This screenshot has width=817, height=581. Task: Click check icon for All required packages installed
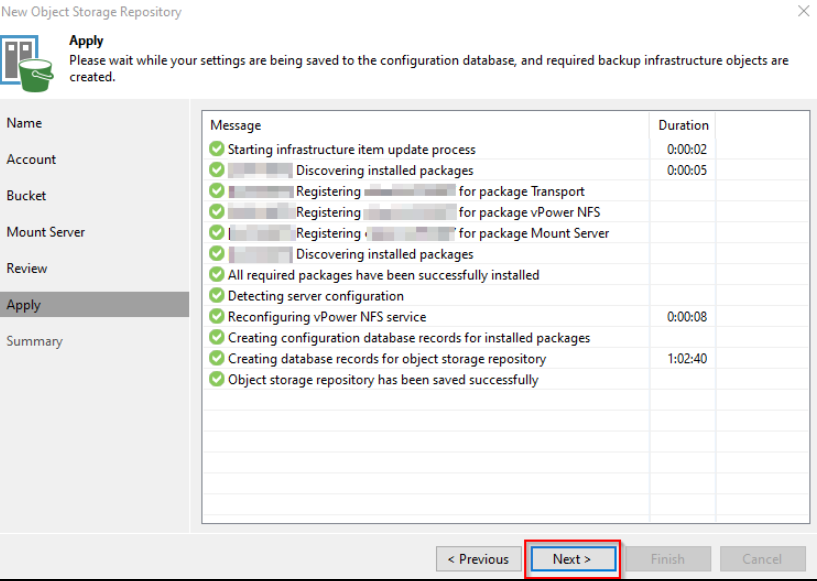coord(217,275)
